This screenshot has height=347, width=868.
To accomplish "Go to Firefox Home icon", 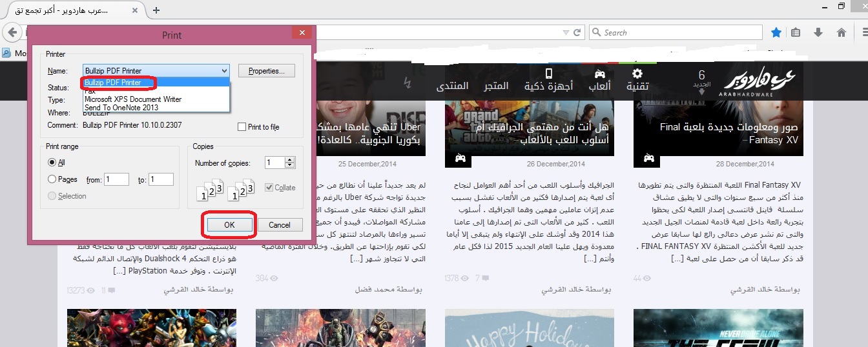I will (x=842, y=32).
